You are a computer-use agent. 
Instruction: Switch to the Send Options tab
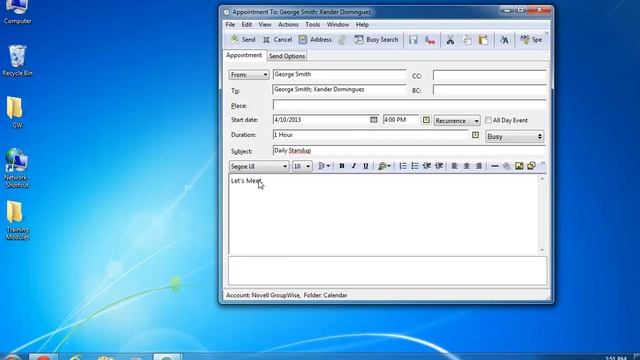point(287,56)
